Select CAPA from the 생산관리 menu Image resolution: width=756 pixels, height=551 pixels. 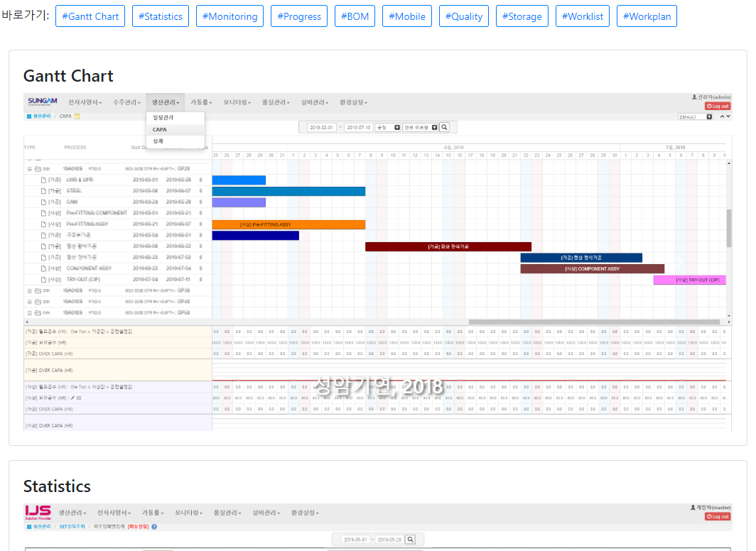[x=160, y=130]
